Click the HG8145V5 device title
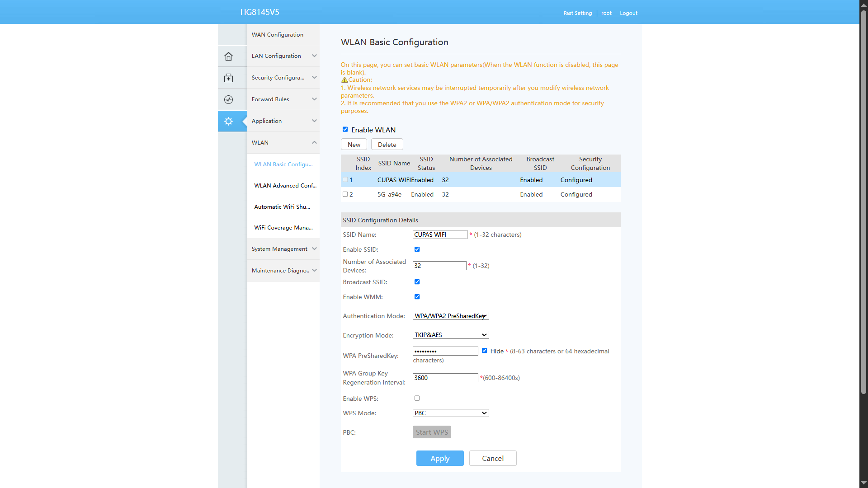Screen dimensions: 868x488 (x=260, y=12)
